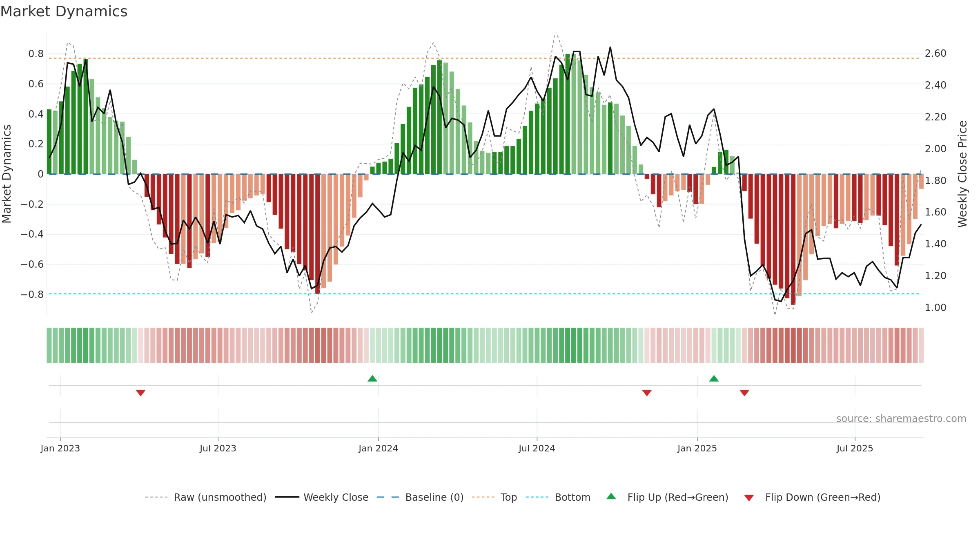Click the 2.40 right axis price label

click(935, 85)
